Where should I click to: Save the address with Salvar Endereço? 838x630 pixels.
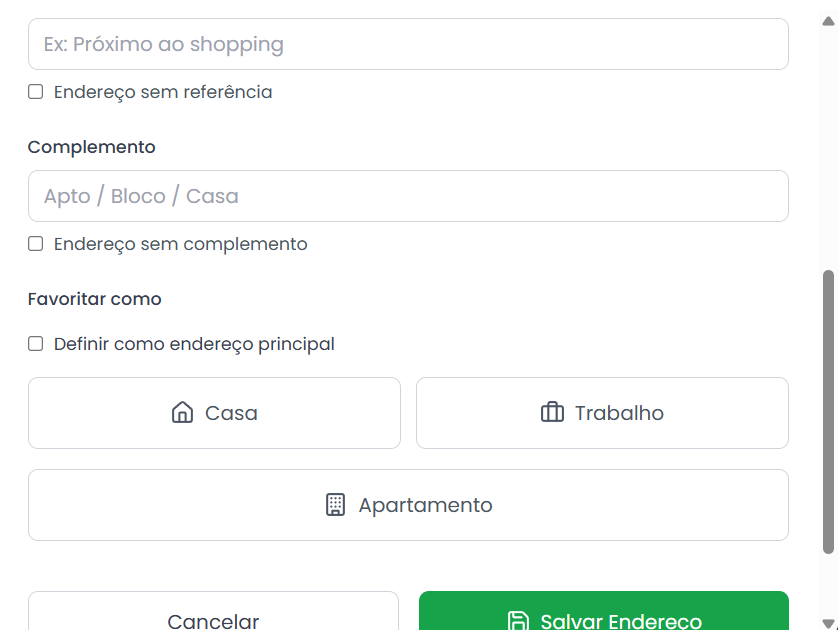coord(603,615)
